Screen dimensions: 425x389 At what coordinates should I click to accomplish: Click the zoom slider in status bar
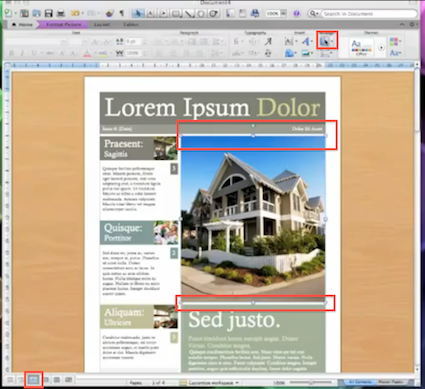311,382
